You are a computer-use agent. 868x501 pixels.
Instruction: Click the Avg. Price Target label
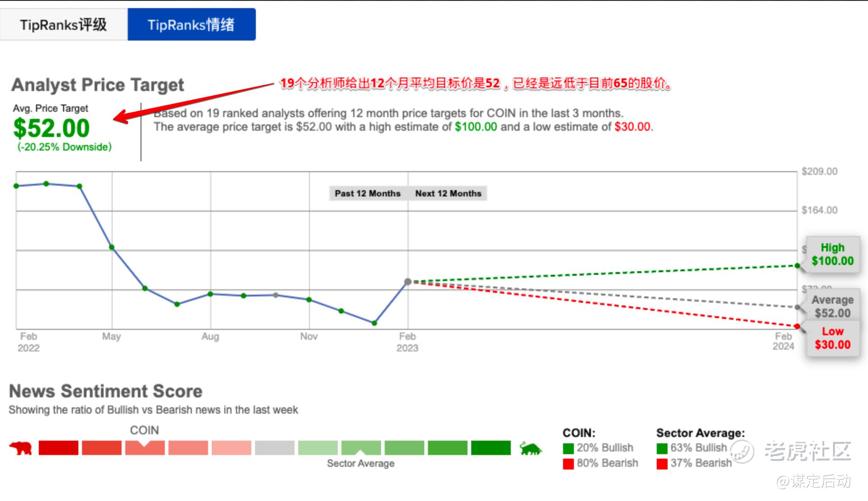click(x=50, y=108)
